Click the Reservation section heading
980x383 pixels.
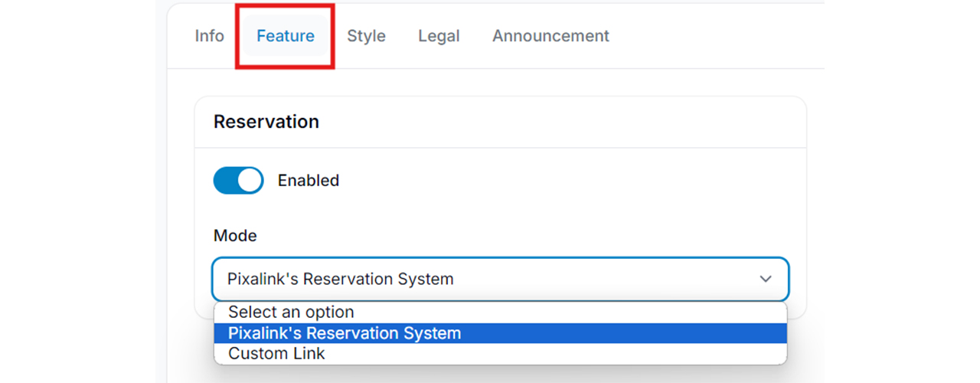click(266, 122)
